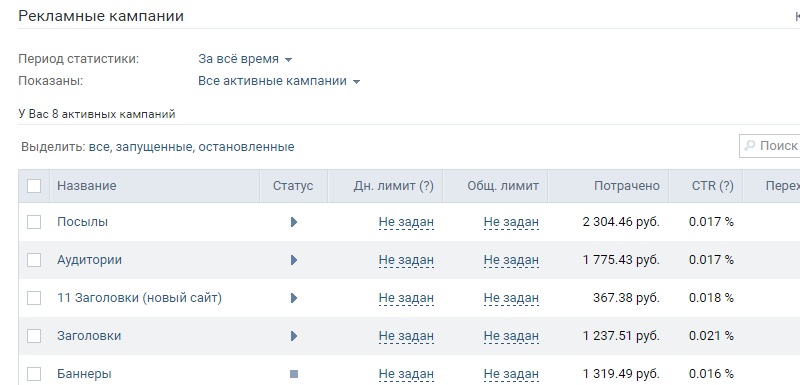Screen dimensions: 800x385
Task: Click the running status icon for Заголовки row
Action: (294, 336)
